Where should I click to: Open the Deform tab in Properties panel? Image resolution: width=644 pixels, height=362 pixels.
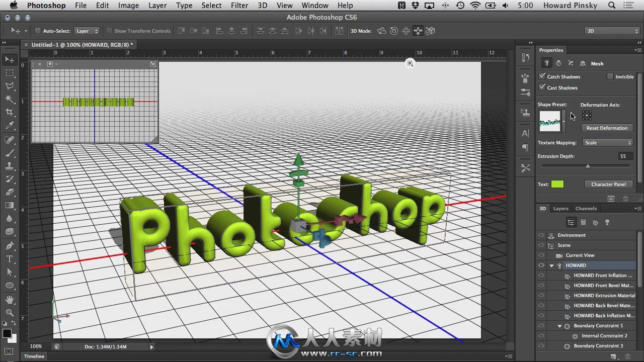tap(558, 63)
